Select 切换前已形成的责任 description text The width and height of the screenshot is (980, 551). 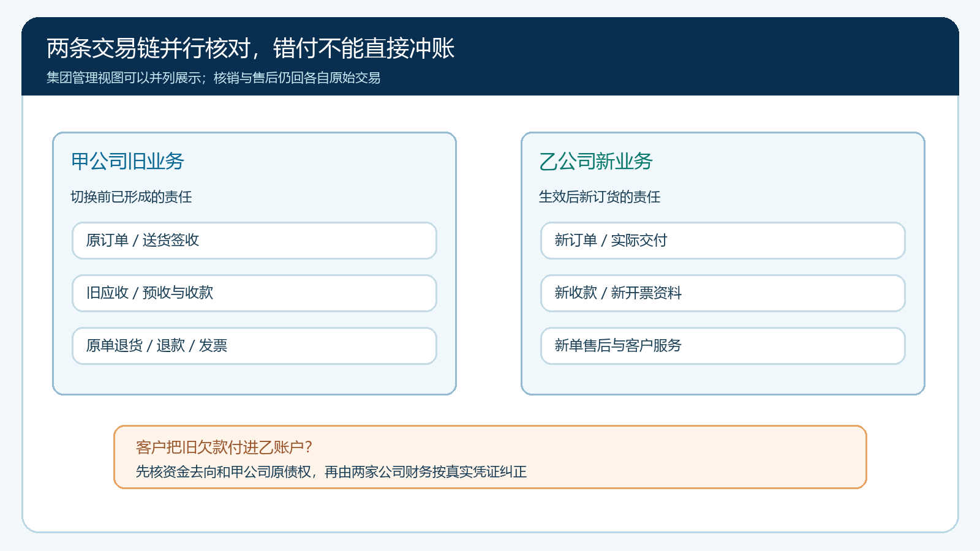tap(131, 197)
